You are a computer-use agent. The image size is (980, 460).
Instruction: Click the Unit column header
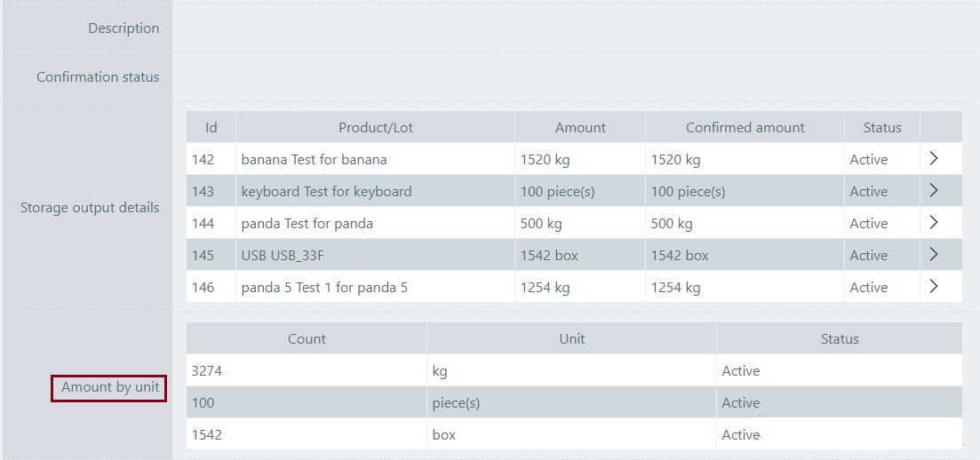click(572, 339)
